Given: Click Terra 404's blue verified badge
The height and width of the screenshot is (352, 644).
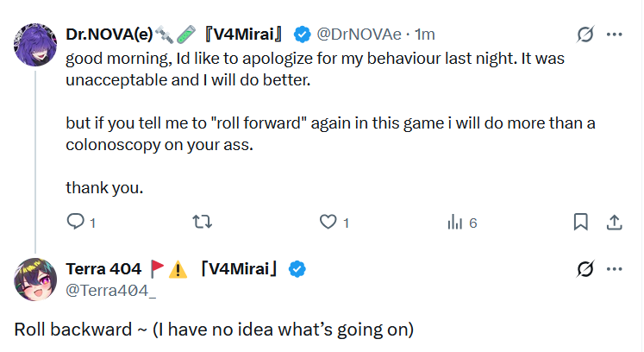Looking at the screenshot, I should 296,269.
